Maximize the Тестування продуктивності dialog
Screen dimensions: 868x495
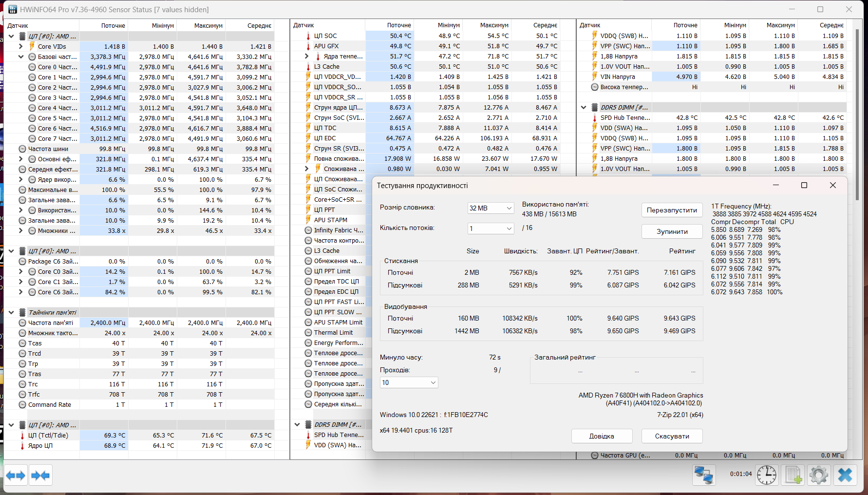click(804, 185)
